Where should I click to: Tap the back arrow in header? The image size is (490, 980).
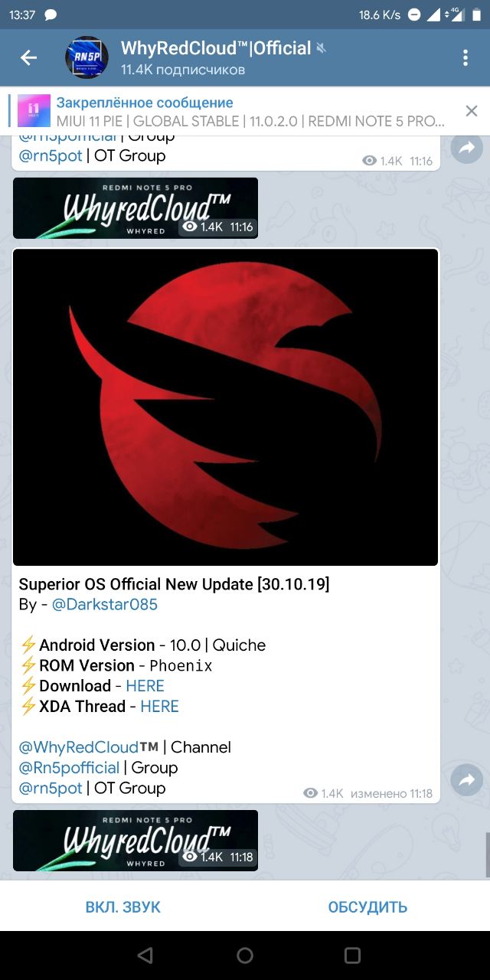[x=28, y=57]
